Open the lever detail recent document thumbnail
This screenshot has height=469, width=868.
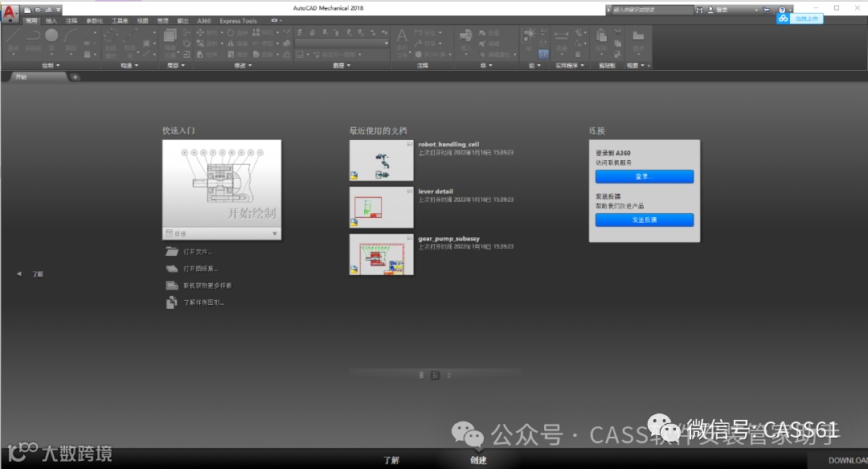382,208
